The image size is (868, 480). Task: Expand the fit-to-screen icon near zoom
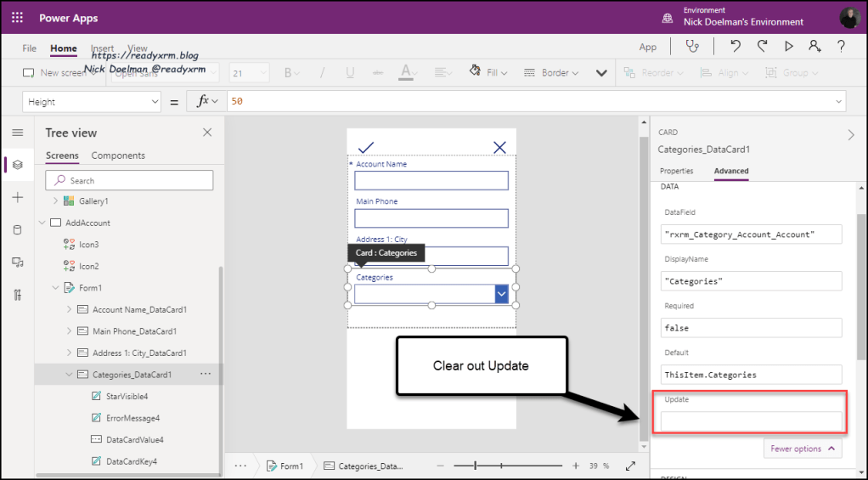click(630, 466)
